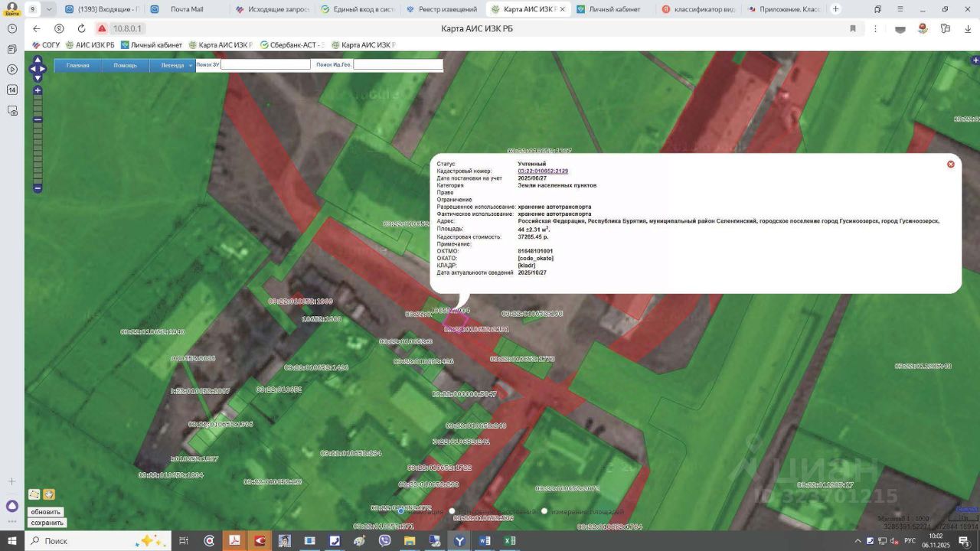Click the Yandex home button in toolbar

[59, 28]
